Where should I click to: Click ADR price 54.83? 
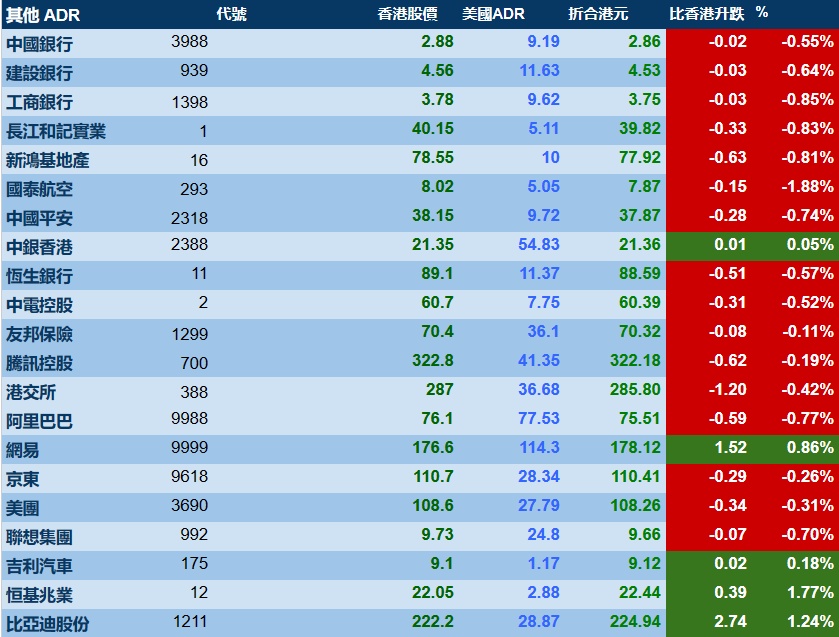click(x=539, y=244)
